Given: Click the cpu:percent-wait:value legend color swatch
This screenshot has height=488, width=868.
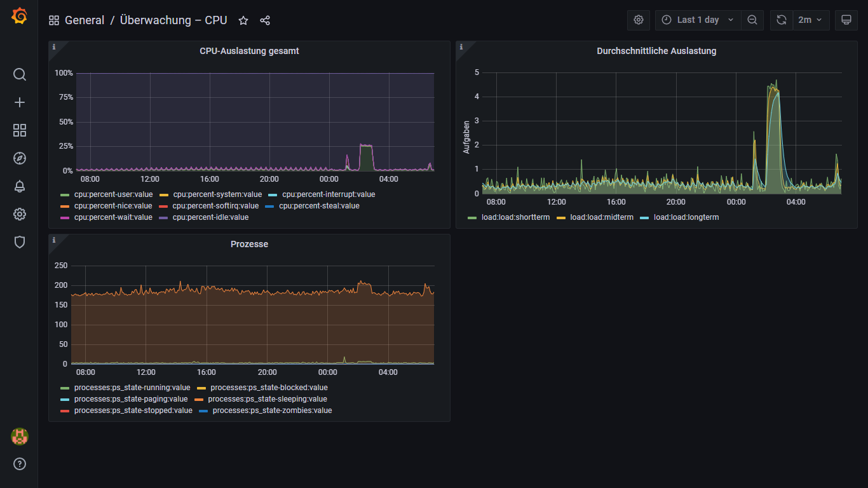Looking at the screenshot, I should (65, 217).
